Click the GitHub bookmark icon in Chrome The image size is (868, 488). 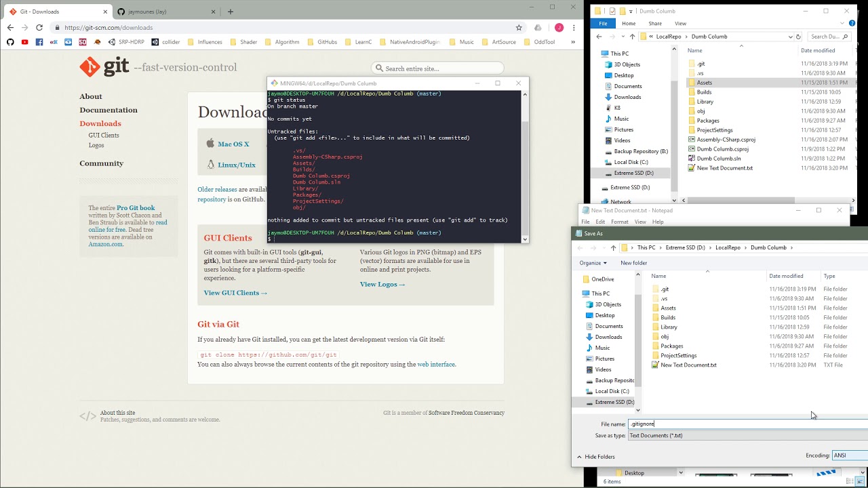click(x=10, y=42)
